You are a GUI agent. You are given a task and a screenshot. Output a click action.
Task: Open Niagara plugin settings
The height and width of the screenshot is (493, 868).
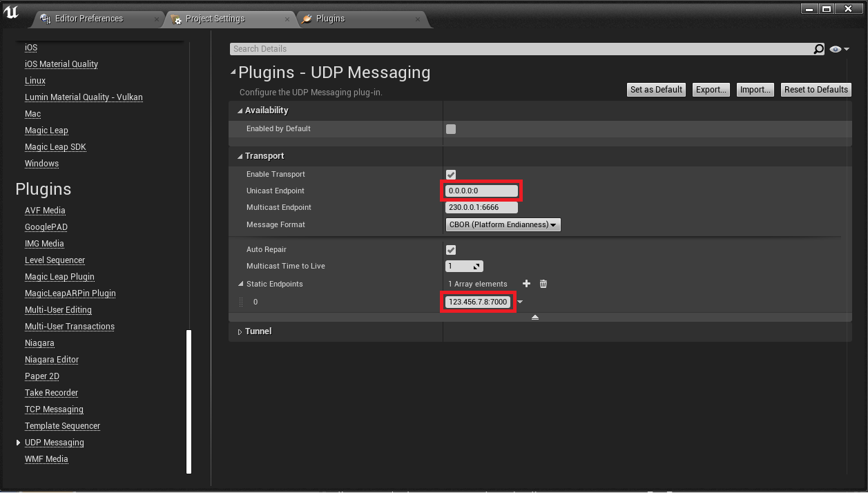(39, 343)
